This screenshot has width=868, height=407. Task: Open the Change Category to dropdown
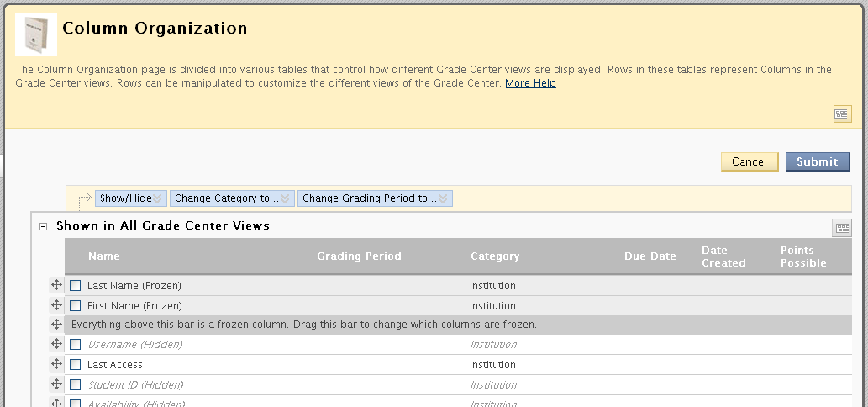click(232, 198)
